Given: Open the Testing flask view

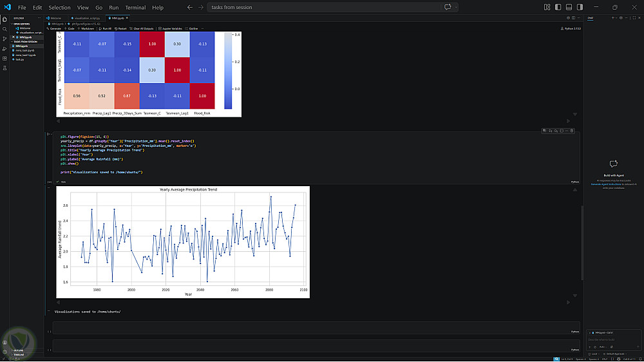Looking at the screenshot, I should [5, 68].
